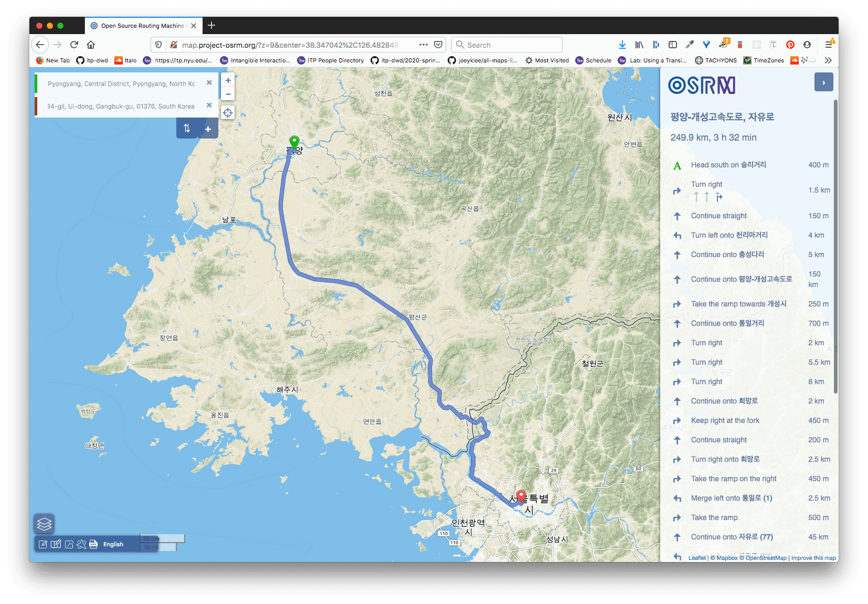The width and height of the screenshot is (868, 604).
Task: Expand the bookmarks toolbar overflow chevron
Action: tap(828, 60)
